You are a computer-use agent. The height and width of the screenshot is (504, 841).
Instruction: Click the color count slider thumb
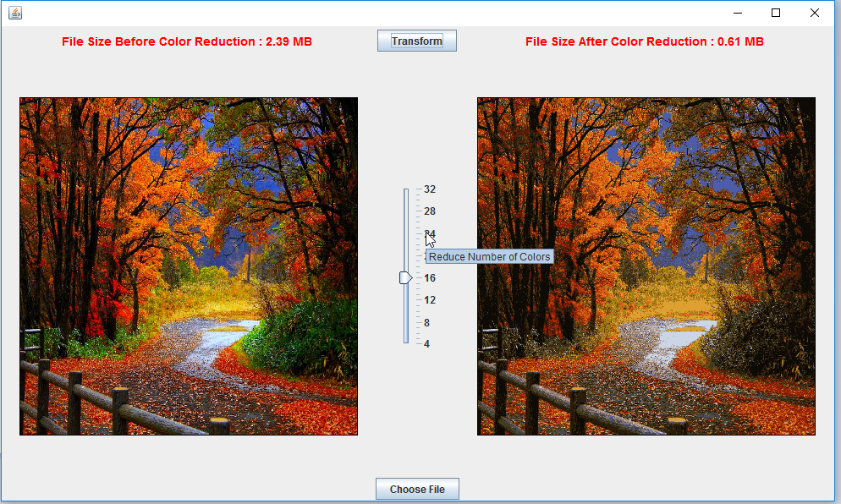(405, 277)
